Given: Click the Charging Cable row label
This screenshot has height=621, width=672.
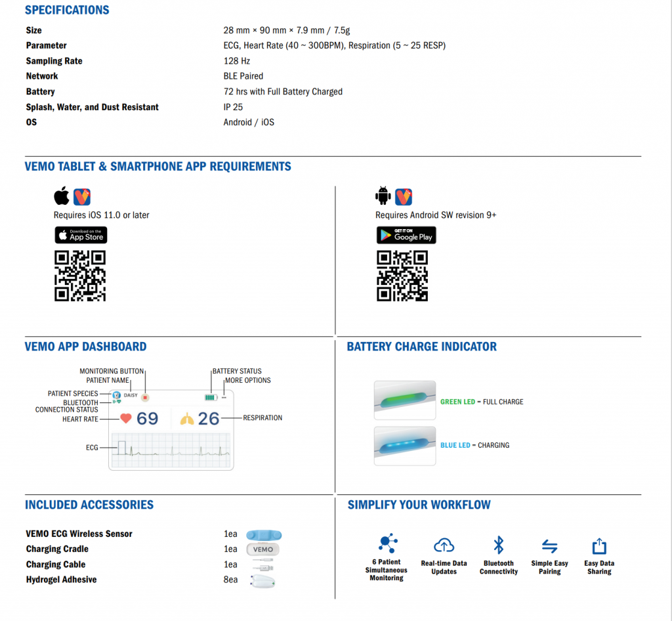Looking at the screenshot, I should tap(56, 565).
